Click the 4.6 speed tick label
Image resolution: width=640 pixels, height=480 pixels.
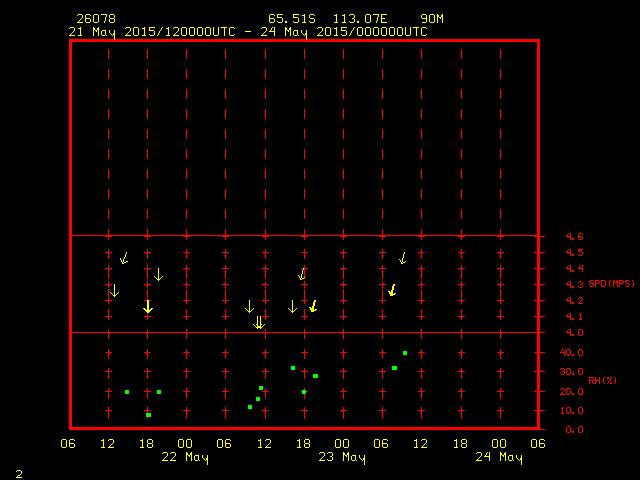(573, 237)
